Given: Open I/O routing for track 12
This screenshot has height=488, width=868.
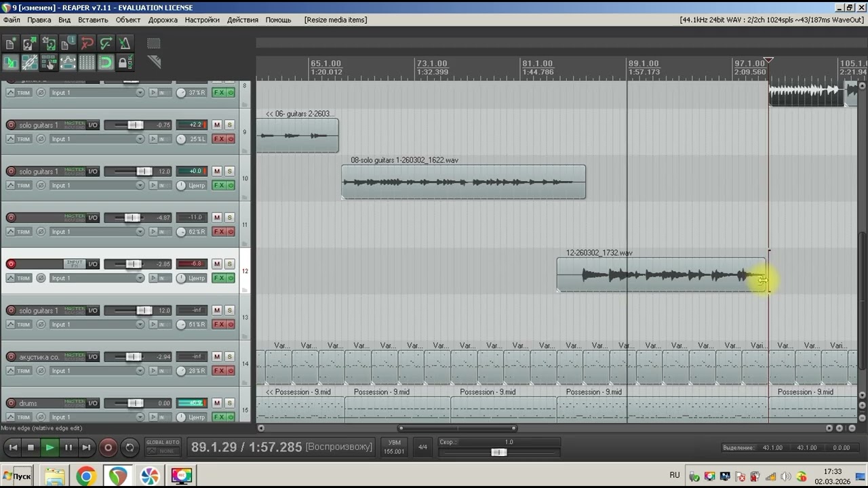Looking at the screenshot, I should coord(93,264).
